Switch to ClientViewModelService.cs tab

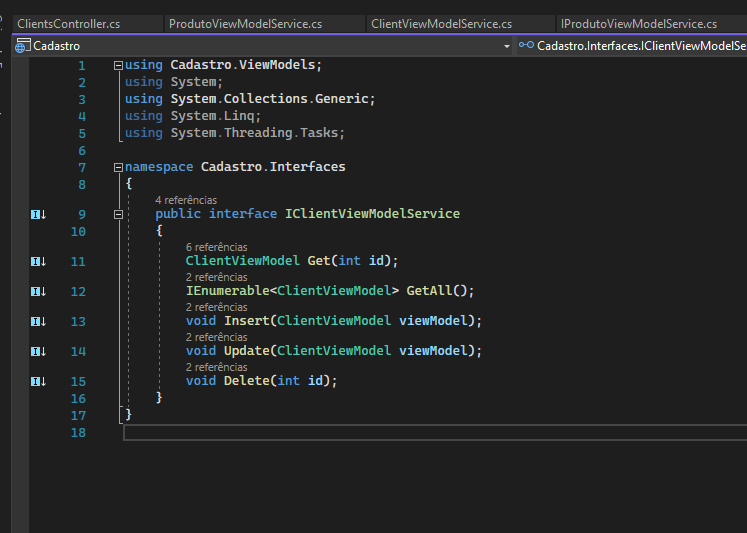click(x=461, y=24)
